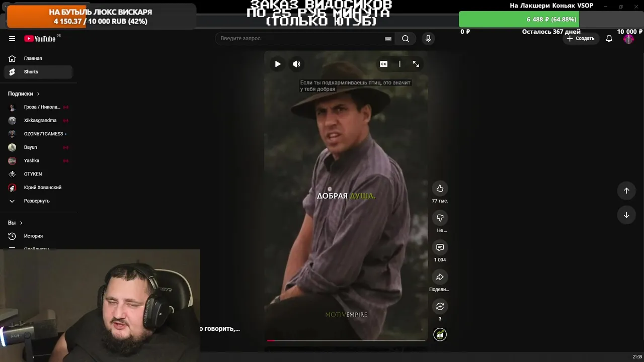Open Главная in the sidebar
Image resolution: width=644 pixels, height=362 pixels.
tap(38, 58)
